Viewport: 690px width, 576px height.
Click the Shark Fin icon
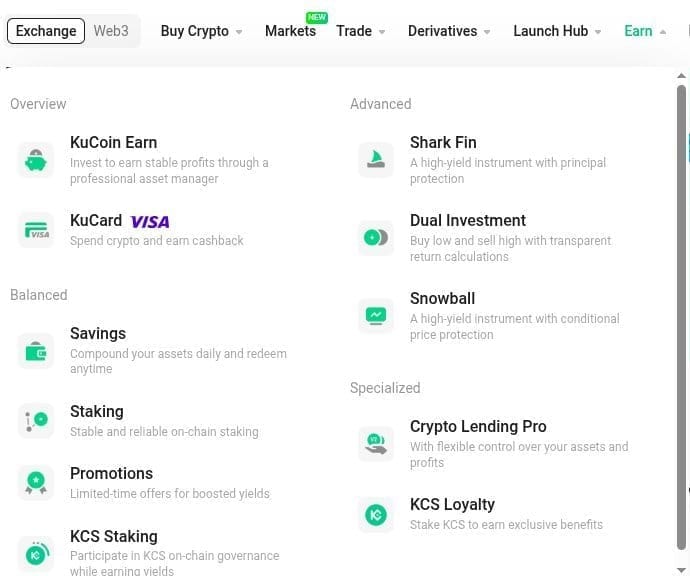coord(376,160)
